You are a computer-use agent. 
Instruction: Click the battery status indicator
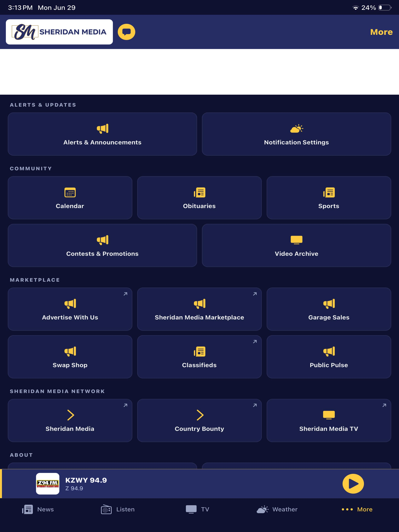(x=385, y=8)
